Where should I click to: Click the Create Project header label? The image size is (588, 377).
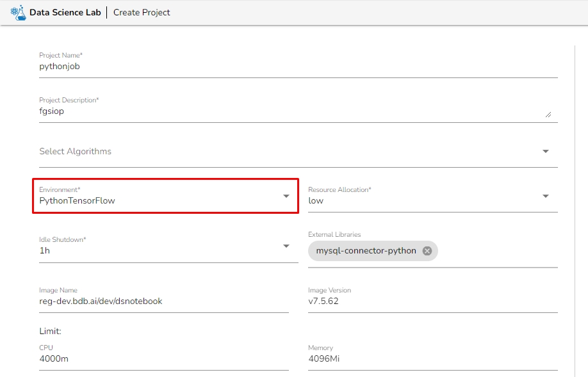(x=142, y=12)
